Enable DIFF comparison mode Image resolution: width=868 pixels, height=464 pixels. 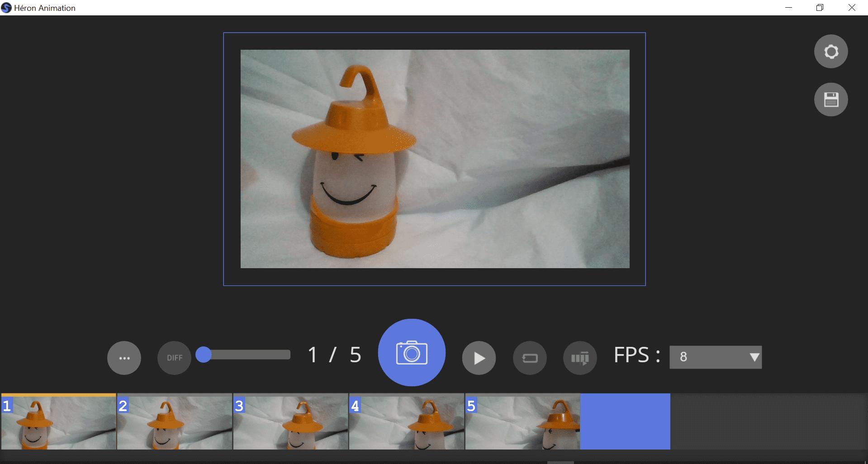point(174,357)
